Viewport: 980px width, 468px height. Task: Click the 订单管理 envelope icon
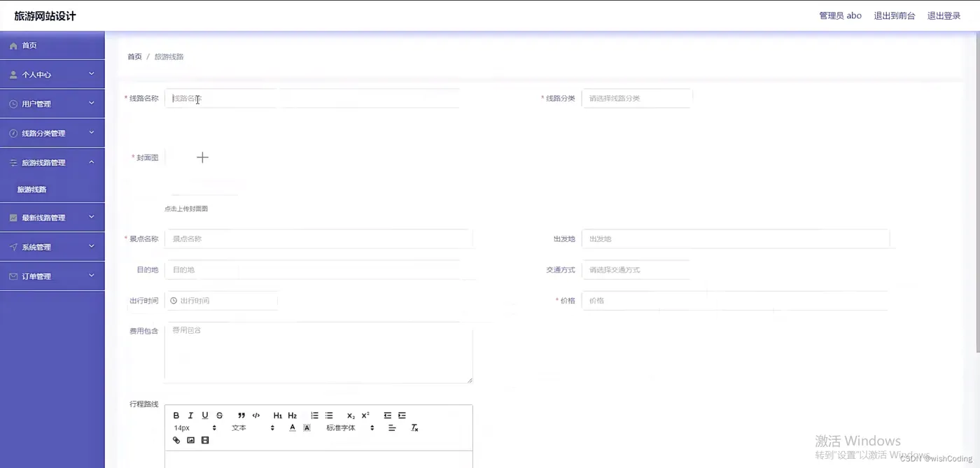(x=13, y=276)
